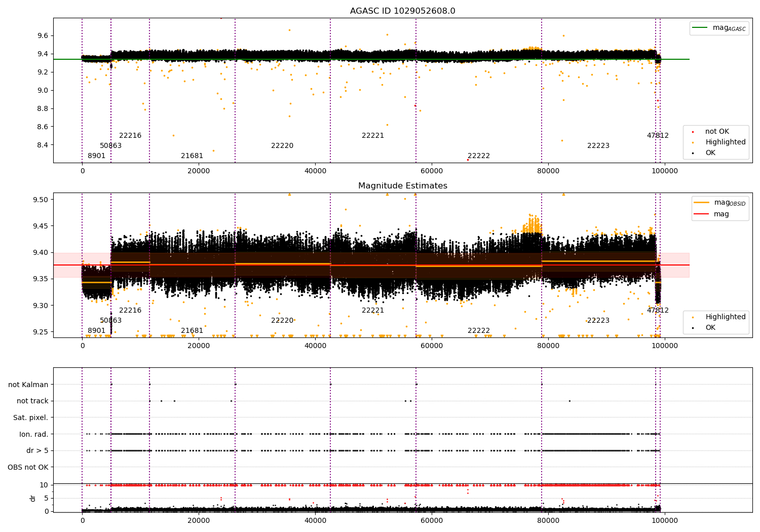Select the 8.4 y-axis tick on top plot

[43, 145]
